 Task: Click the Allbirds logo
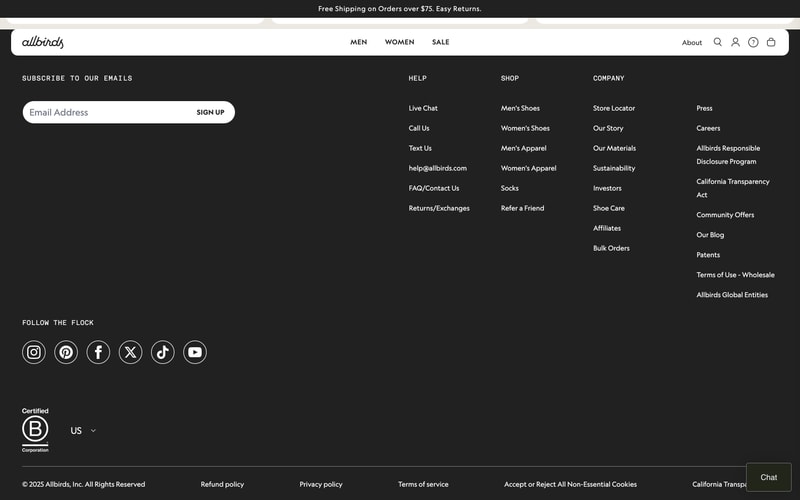[42, 42]
